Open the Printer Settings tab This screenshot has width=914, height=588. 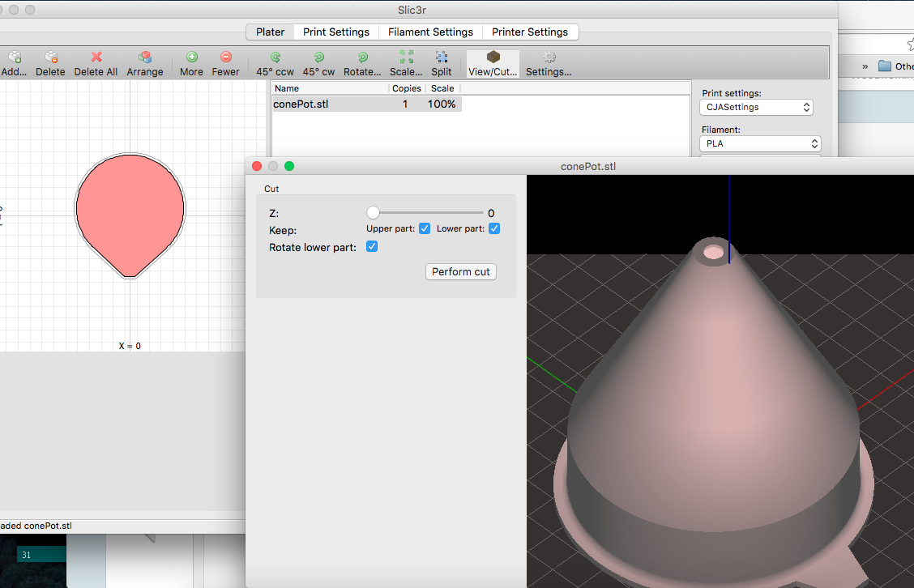530,32
